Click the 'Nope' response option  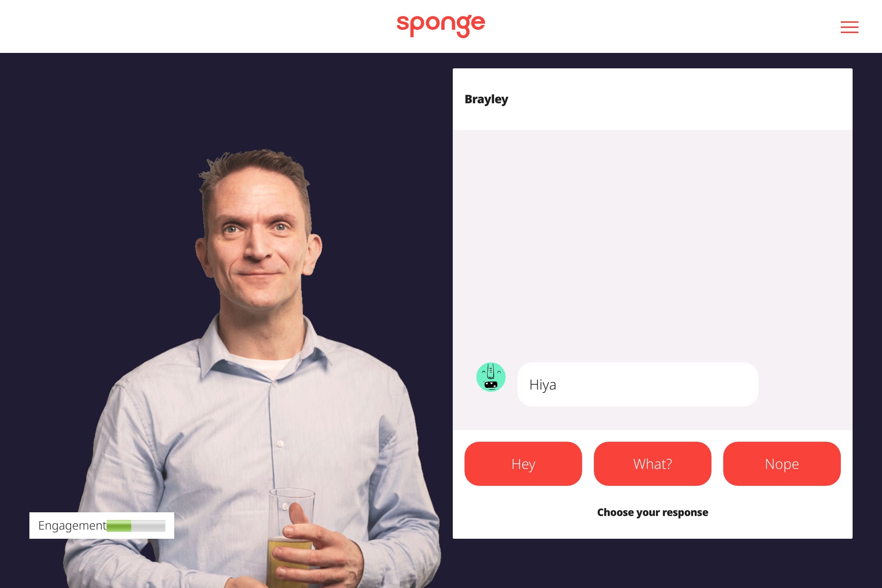[782, 463]
